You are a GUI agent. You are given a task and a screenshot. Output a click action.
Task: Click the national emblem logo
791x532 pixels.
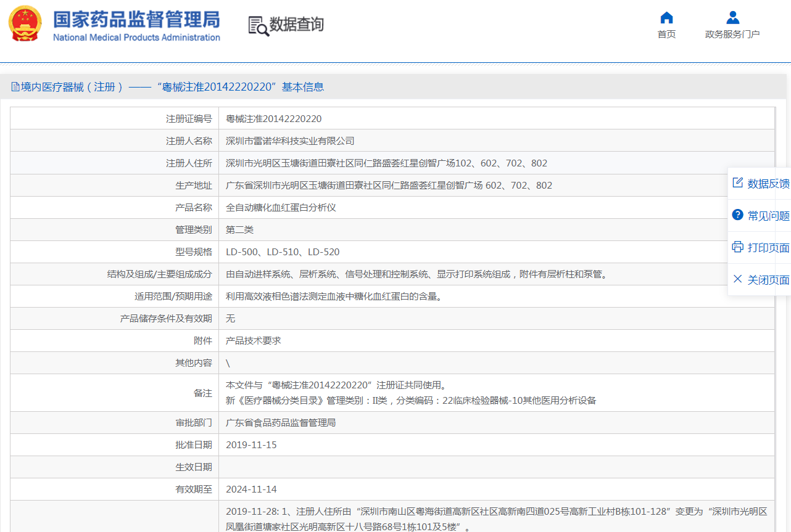click(25, 24)
